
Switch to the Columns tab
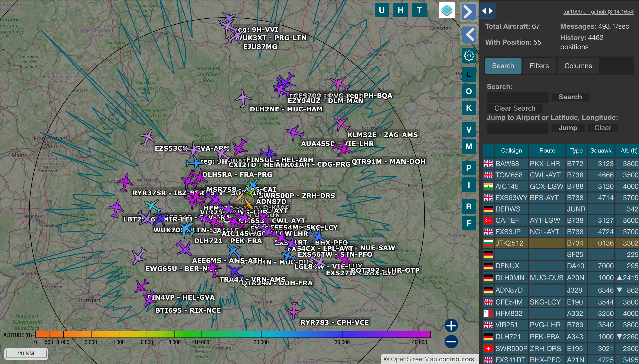(x=578, y=66)
